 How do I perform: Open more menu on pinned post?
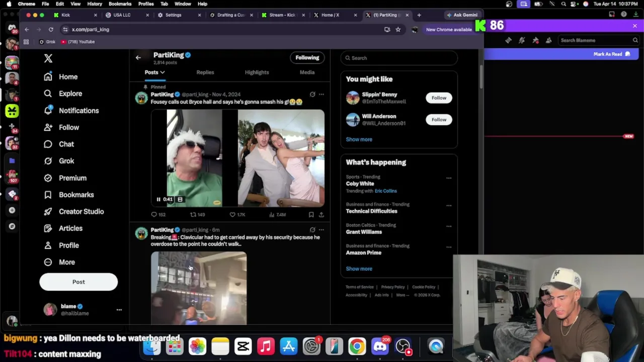coord(321,95)
